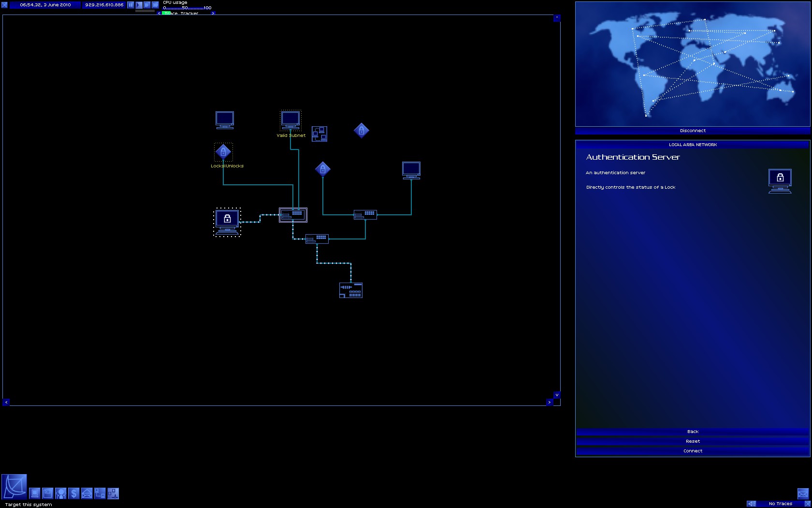Select the unlabeled terminal at upper left
Screen dimensions: 812x508
(225, 120)
